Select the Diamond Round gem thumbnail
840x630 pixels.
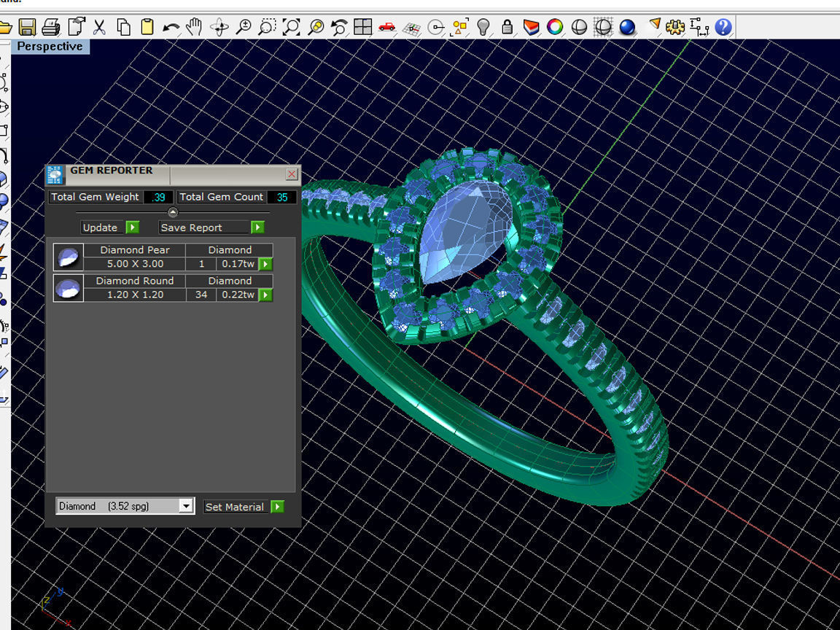68,288
